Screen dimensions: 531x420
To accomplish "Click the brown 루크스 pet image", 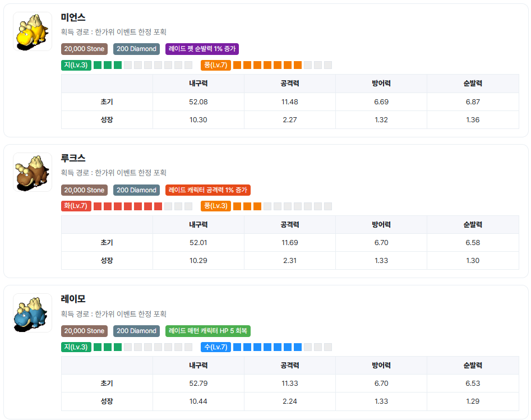I will [x=33, y=172].
